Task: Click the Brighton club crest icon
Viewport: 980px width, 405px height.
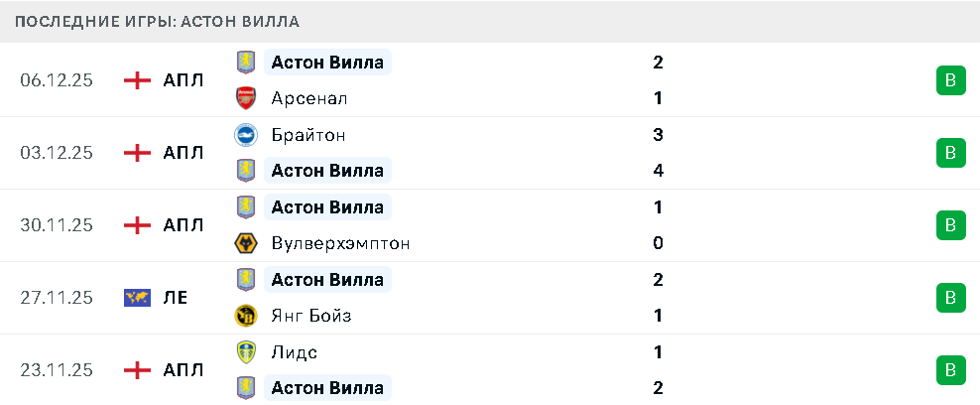Action: point(245,135)
